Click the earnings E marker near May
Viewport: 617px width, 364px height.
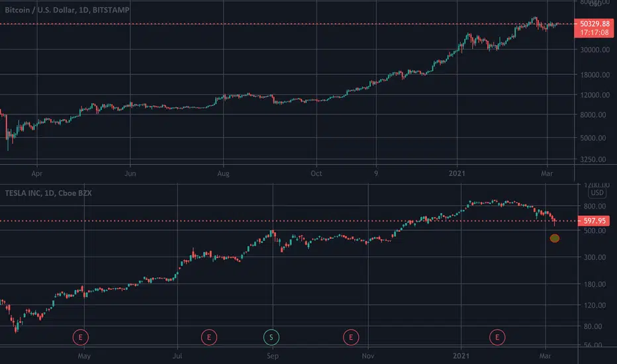click(x=81, y=338)
